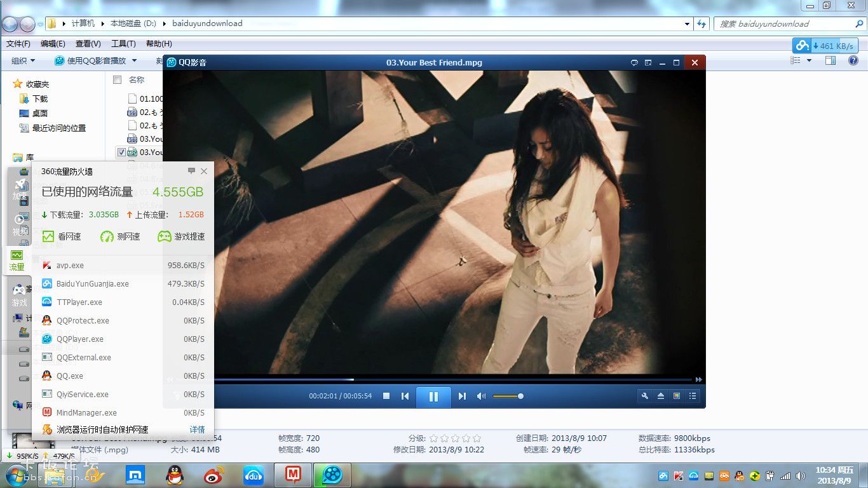868x488 pixels.
Task: Click the 详情 link in 360 panel
Action: point(198,430)
